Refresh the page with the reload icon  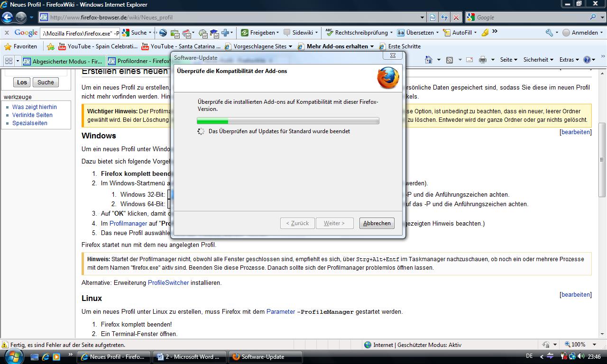pyautogui.click(x=444, y=18)
